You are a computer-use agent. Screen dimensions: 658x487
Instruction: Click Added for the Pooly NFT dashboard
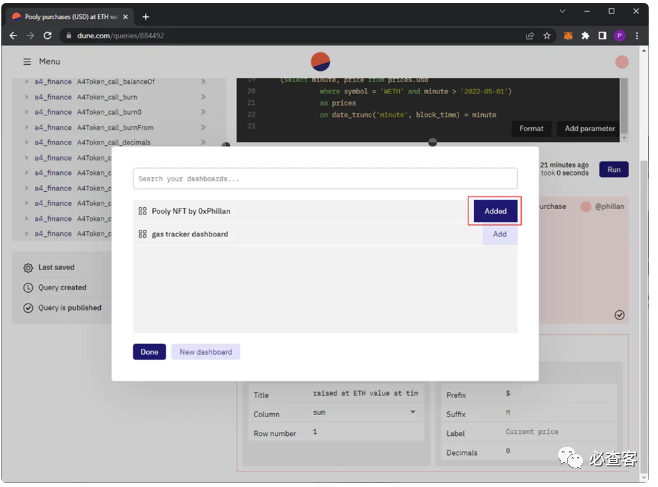click(x=495, y=211)
